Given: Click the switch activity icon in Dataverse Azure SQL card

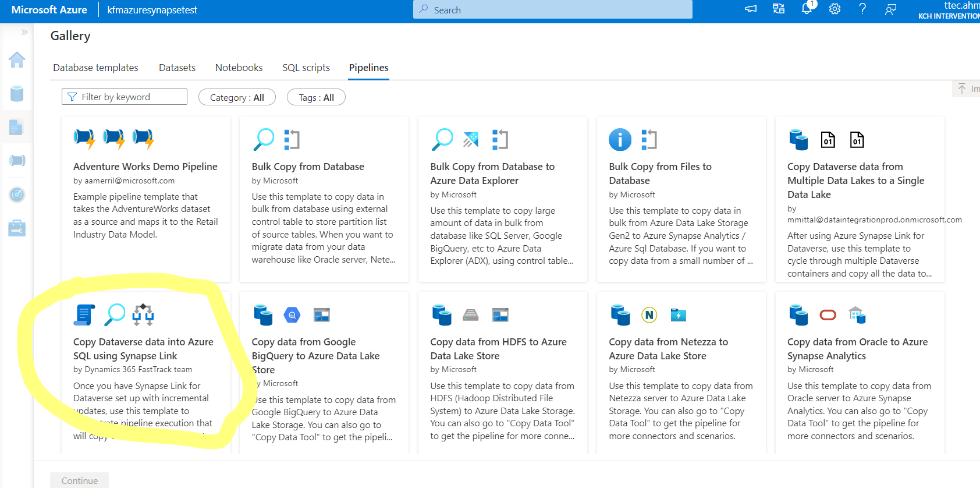Looking at the screenshot, I should [143, 314].
